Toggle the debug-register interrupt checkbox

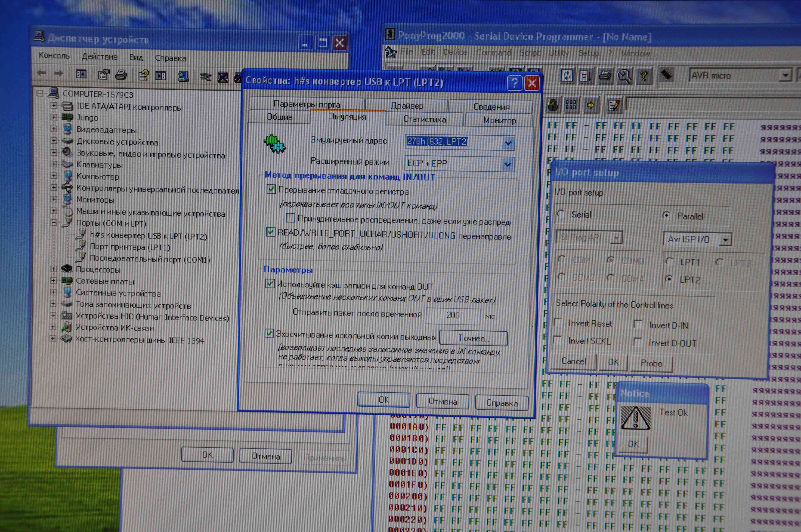coord(271,189)
